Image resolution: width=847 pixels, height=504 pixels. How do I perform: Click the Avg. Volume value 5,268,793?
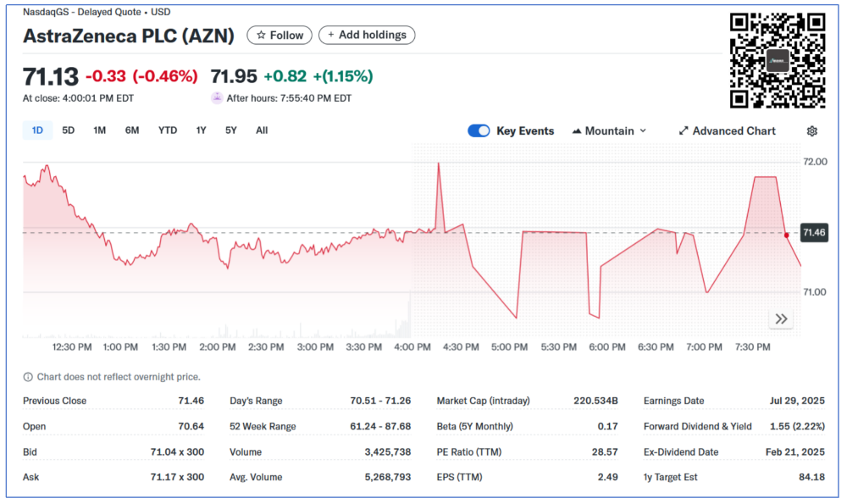click(x=388, y=477)
